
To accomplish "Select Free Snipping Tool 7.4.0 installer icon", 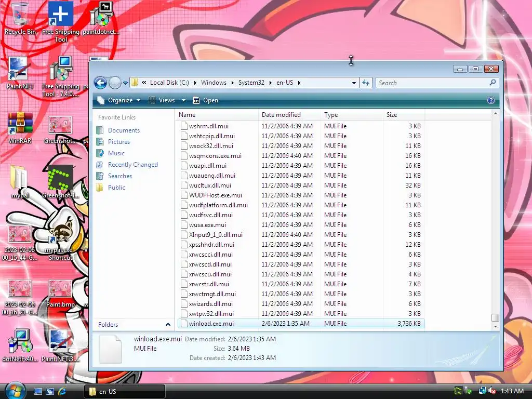I will (x=61, y=76).
